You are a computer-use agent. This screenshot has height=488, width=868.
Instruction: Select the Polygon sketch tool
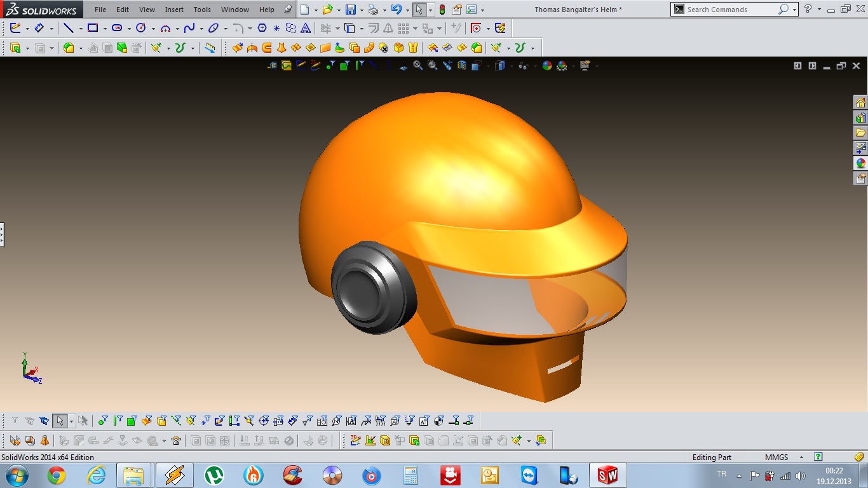[x=262, y=28]
